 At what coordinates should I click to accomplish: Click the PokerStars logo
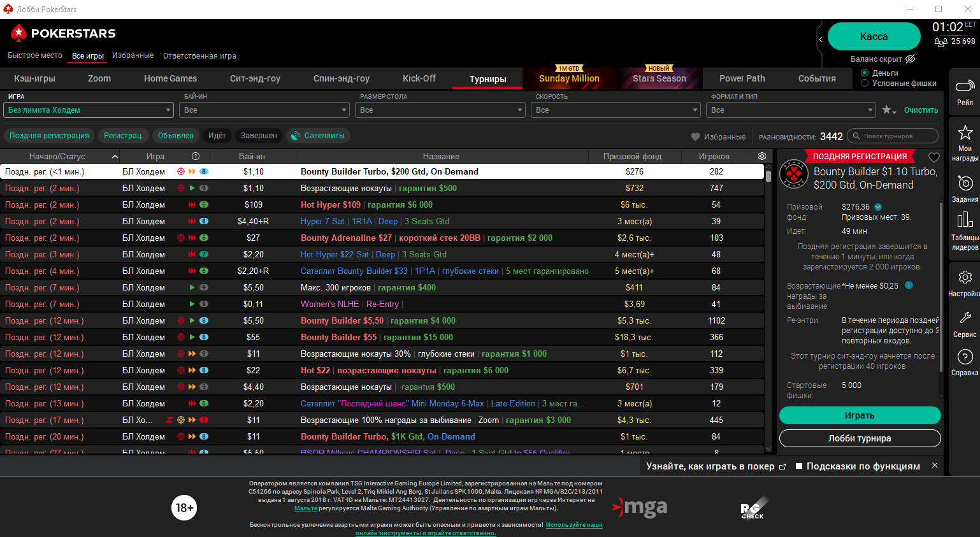[x=62, y=33]
